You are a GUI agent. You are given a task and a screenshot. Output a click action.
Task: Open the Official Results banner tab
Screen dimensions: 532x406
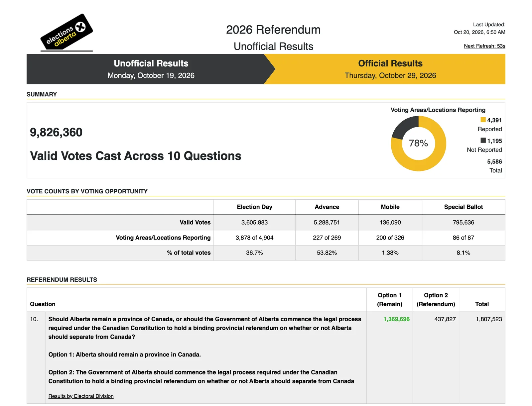(390, 69)
